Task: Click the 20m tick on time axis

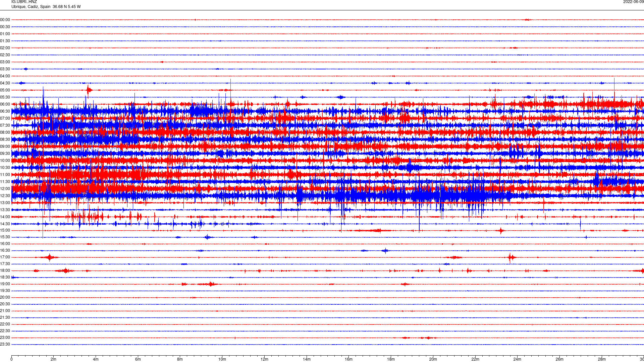Action: 433,359
